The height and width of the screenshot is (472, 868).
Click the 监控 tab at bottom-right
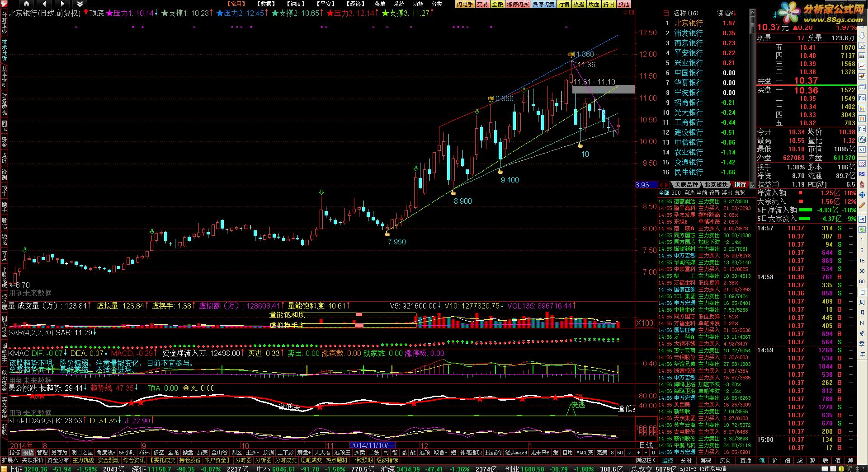tap(667, 461)
